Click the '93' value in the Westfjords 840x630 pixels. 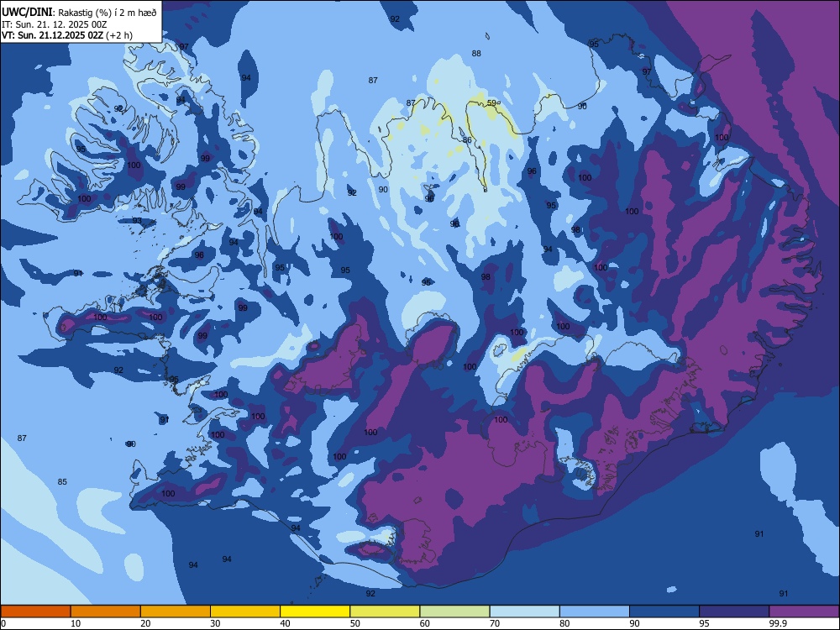point(137,220)
